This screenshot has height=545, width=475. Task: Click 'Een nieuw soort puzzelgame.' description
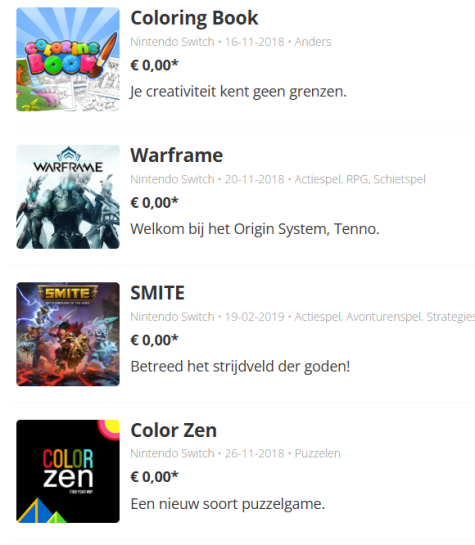coord(228,504)
